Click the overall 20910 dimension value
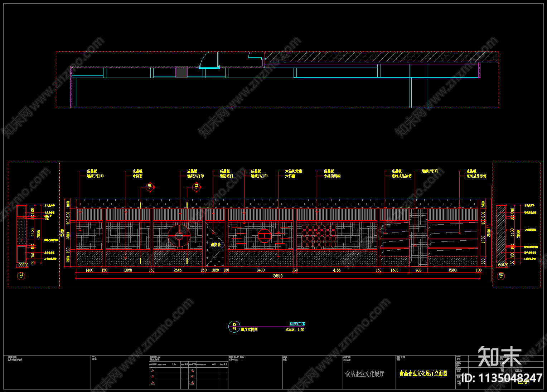 (x=278, y=276)
